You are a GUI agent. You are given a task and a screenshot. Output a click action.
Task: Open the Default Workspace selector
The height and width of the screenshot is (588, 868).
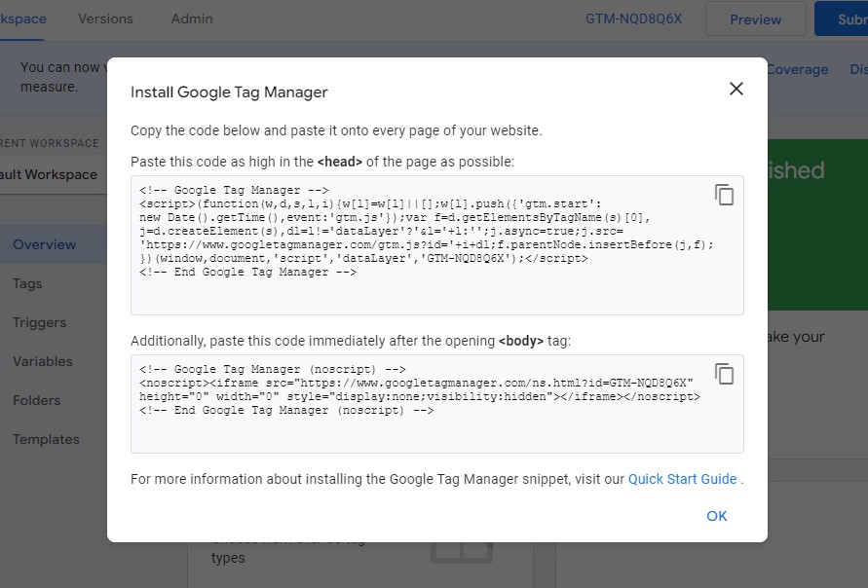coord(51,174)
